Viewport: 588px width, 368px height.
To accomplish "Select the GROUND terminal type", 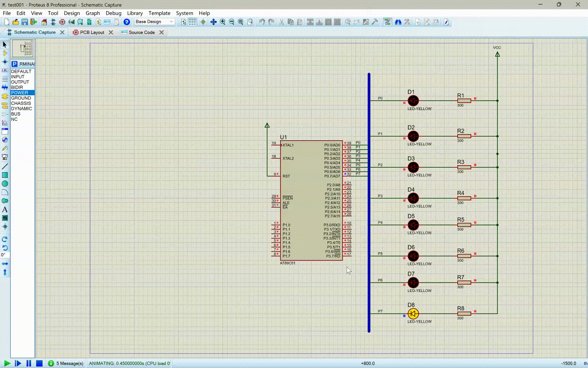I will 21,98.
